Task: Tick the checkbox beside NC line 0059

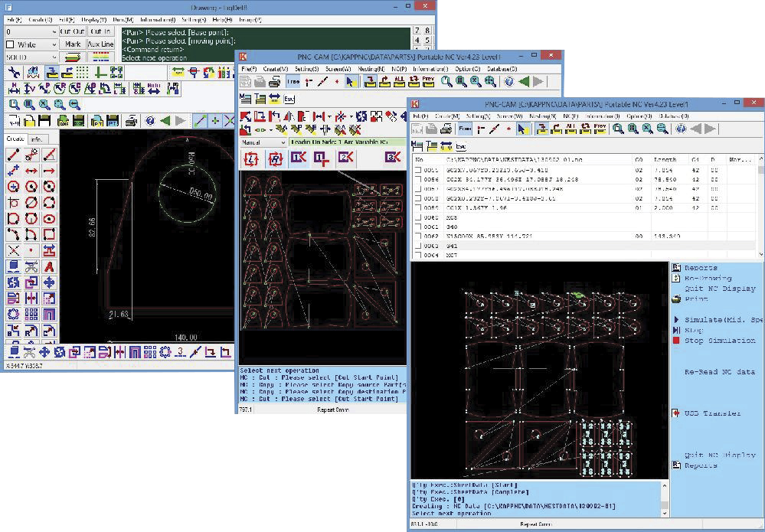Action: [417, 207]
